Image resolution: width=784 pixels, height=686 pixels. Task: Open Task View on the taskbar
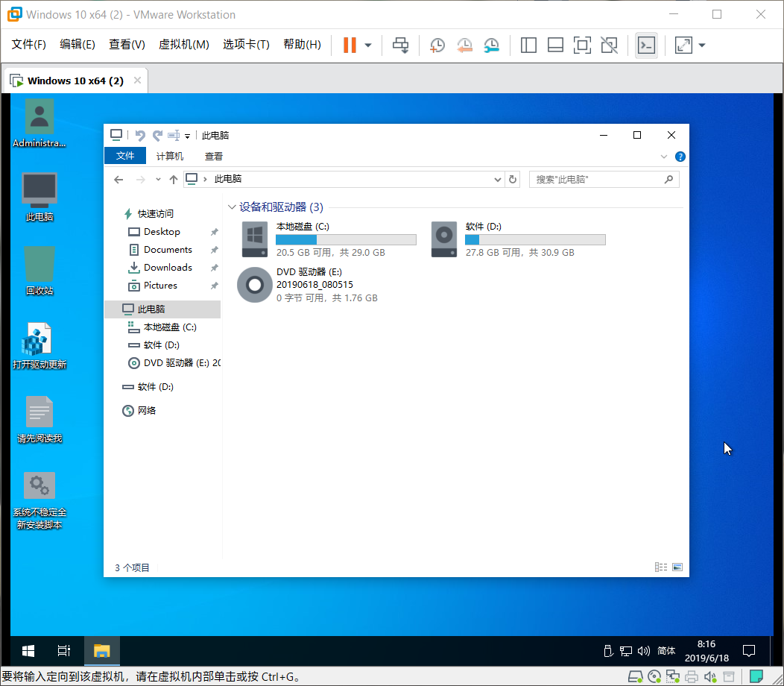tap(64, 650)
